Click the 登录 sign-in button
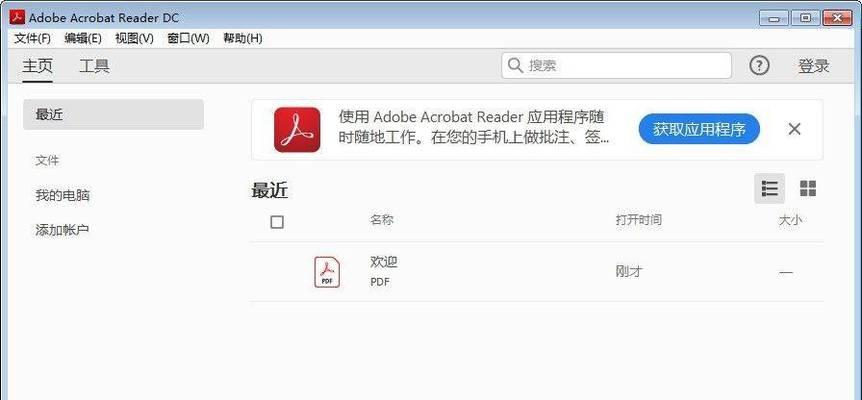 [x=814, y=66]
